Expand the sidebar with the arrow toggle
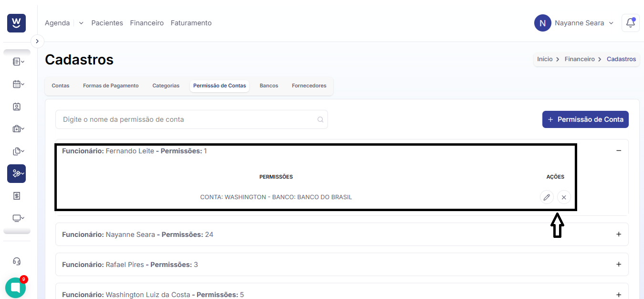Screen dimensions: 644x299 pos(37,42)
